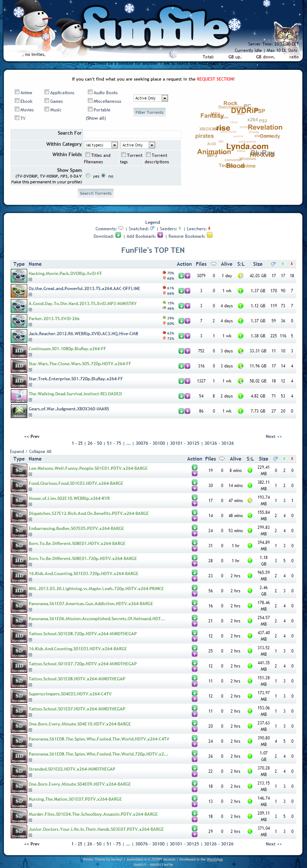Download Hacking.Movie.Pack.DVDRip.XviD-FF torrent
307x868 pixels.
(181, 276)
